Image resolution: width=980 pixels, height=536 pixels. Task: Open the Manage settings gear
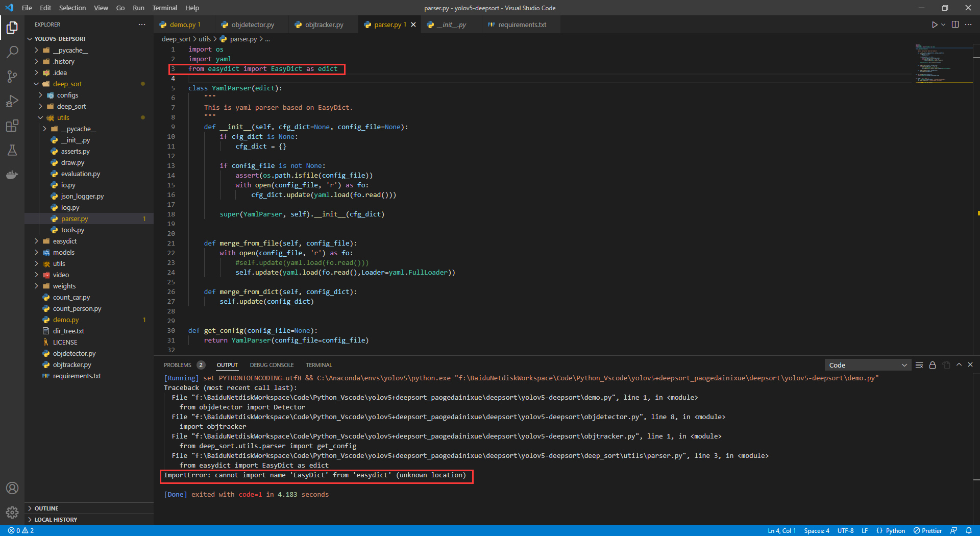click(x=12, y=513)
